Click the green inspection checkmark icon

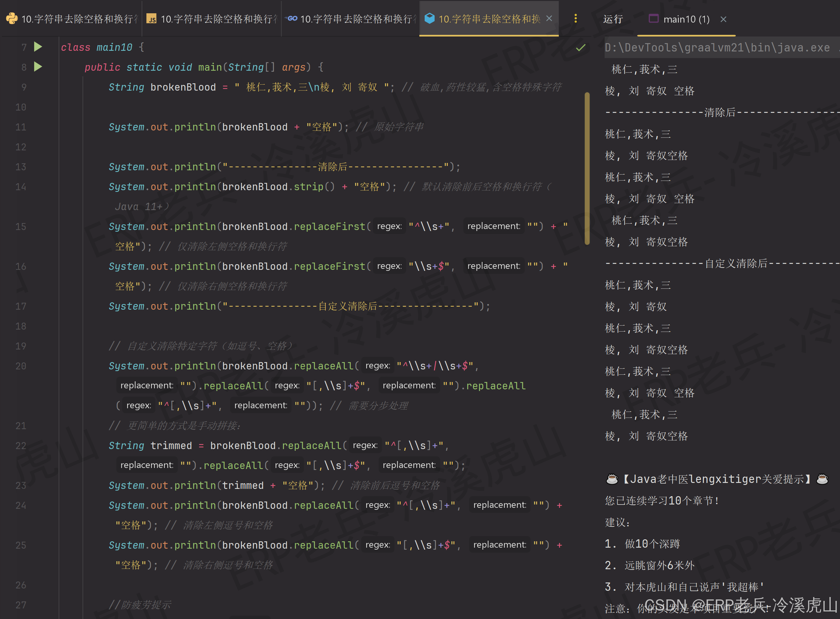(x=581, y=47)
